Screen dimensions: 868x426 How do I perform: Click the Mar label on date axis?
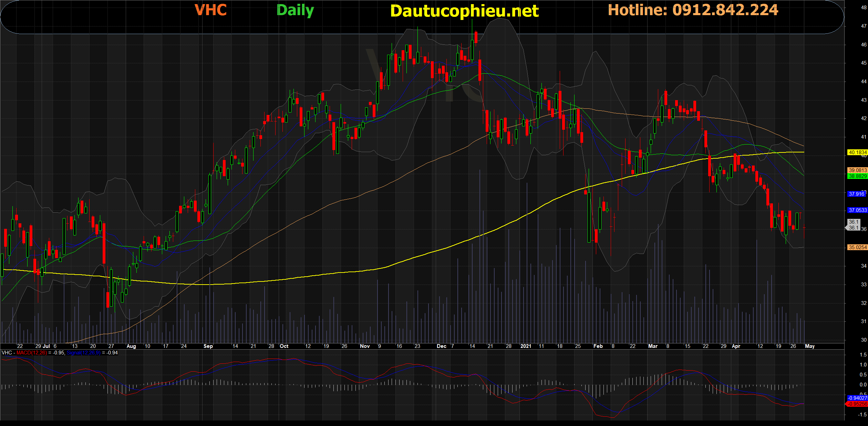click(653, 346)
